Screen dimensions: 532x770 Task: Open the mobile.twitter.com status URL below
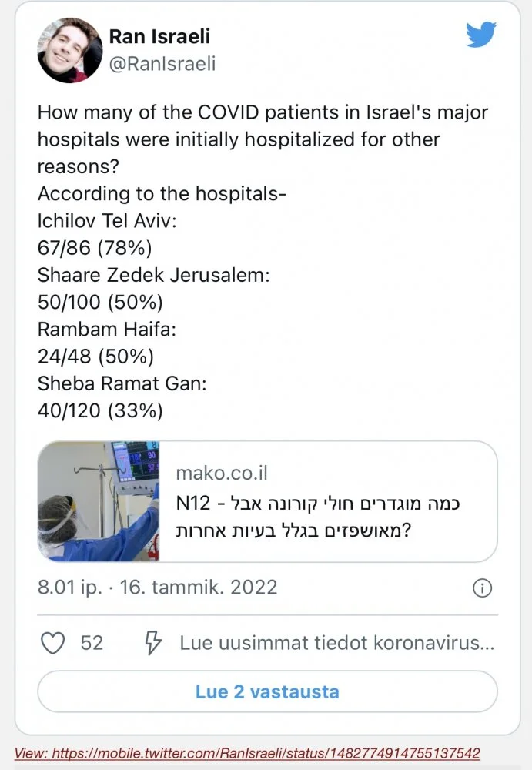pyautogui.click(x=247, y=752)
